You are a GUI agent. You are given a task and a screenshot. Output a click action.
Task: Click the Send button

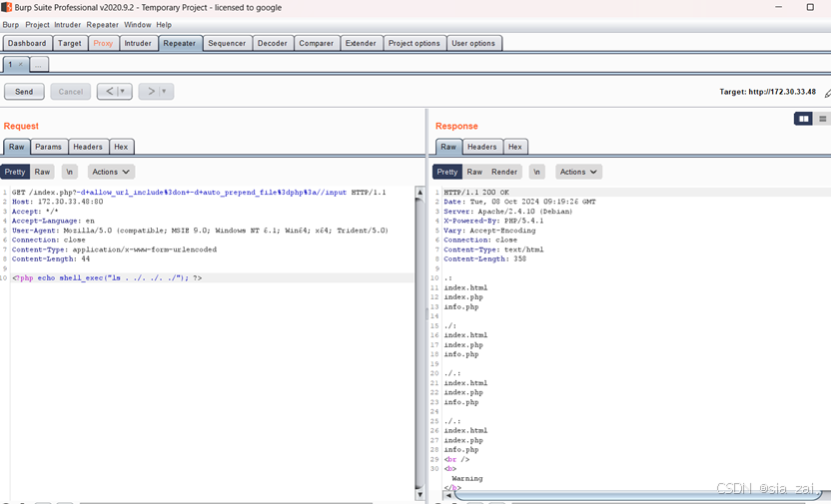pyautogui.click(x=24, y=91)
